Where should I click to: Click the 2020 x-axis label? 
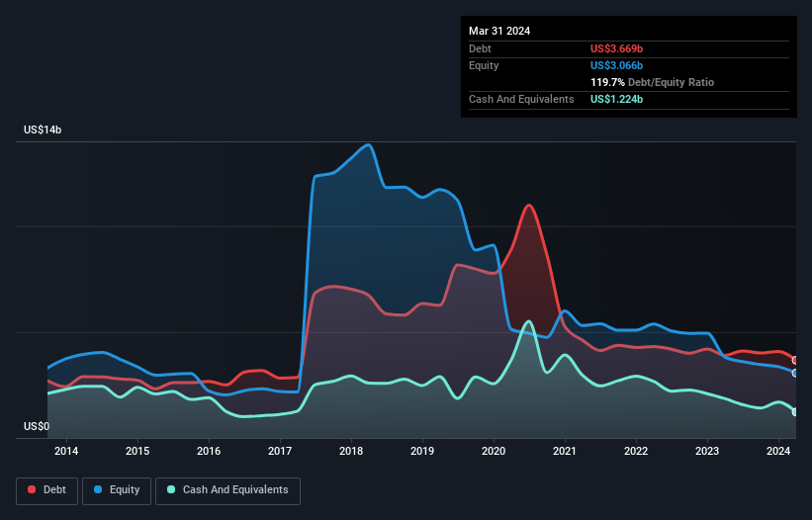pos(494,451)
